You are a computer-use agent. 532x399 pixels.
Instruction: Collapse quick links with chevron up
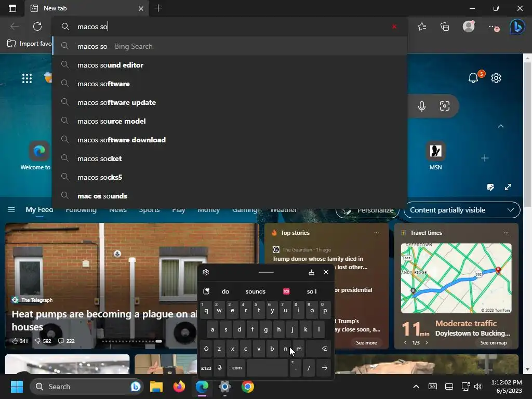point(501,126)
